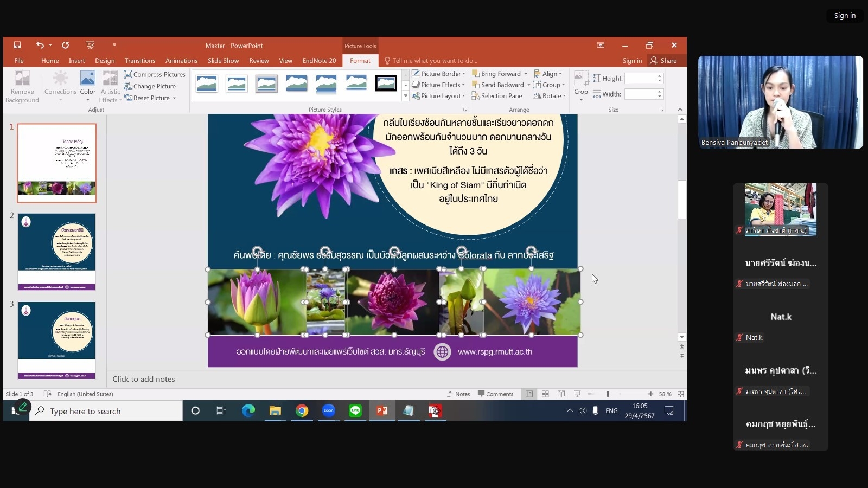Select slide 2 thumbnail
This screenshot has width=868, height=488.
click(56, 252)
